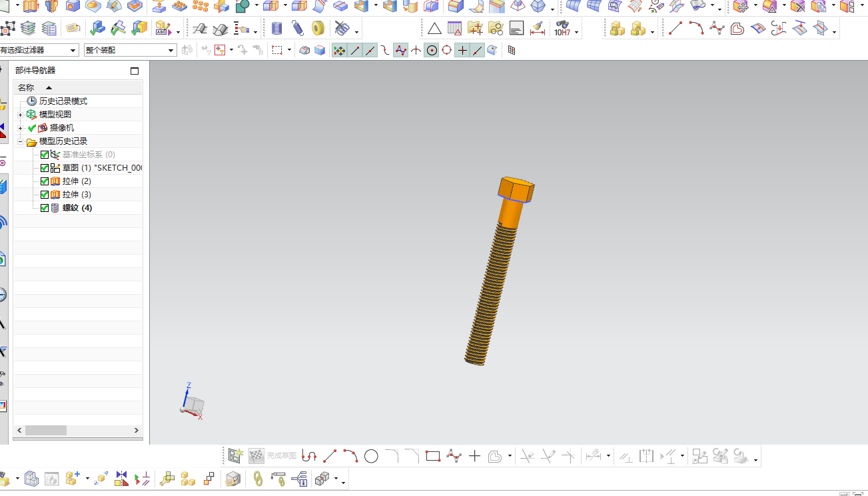Viewport: 868px width, 496px height.
Task: Select the Rectangle tool in sketch toolbar
Action: [x=433, y=456]
